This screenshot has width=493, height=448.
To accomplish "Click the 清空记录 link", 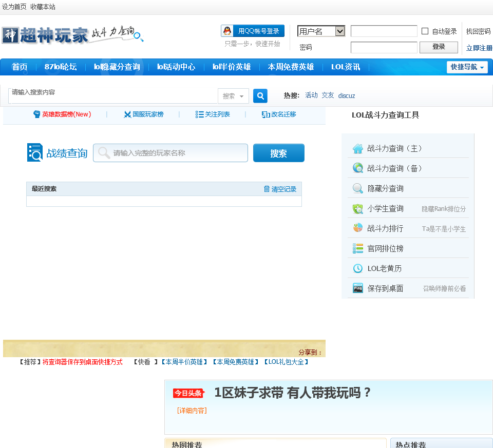I will [283, 189].
